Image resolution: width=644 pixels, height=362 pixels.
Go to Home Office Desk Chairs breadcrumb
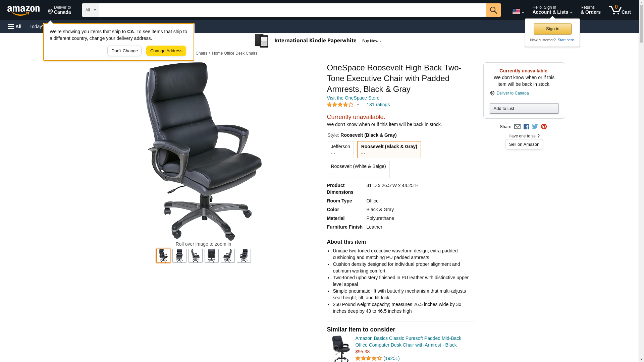[x=234, y=53]
